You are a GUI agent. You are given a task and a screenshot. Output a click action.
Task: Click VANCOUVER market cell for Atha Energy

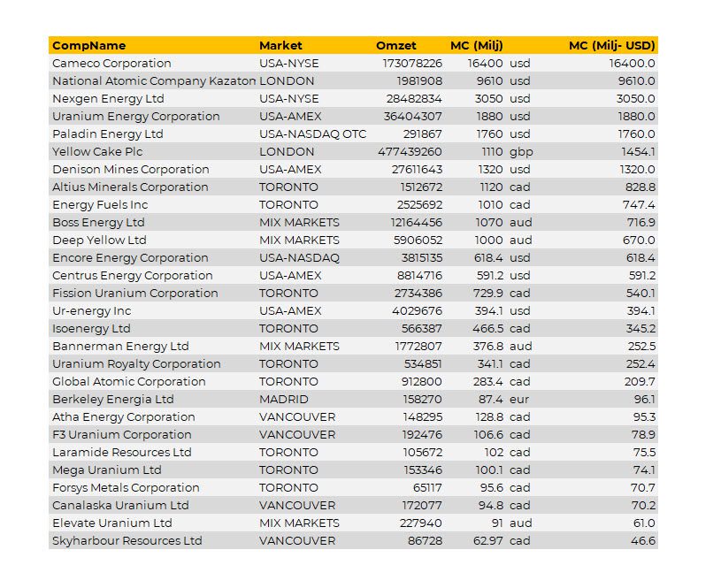click(297, 417)
